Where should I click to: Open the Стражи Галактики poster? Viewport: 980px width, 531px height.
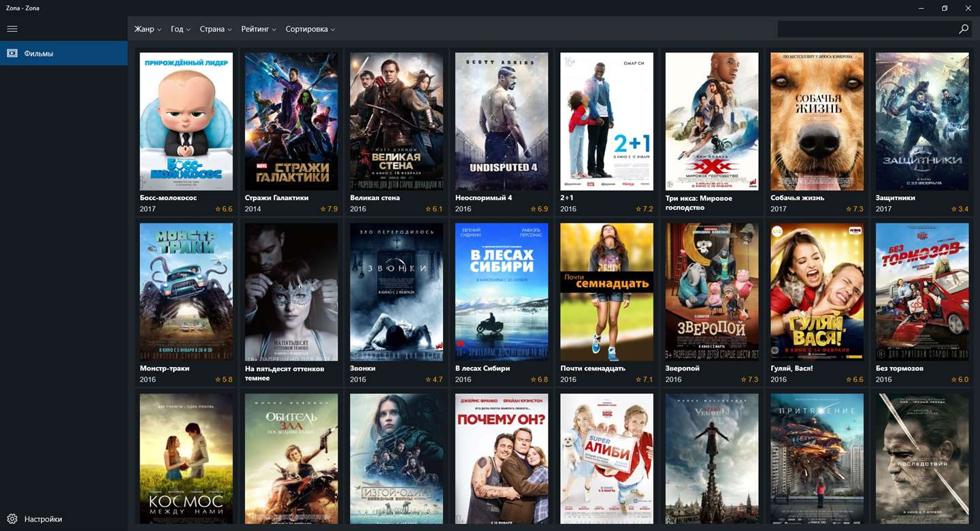coord(291,122)
